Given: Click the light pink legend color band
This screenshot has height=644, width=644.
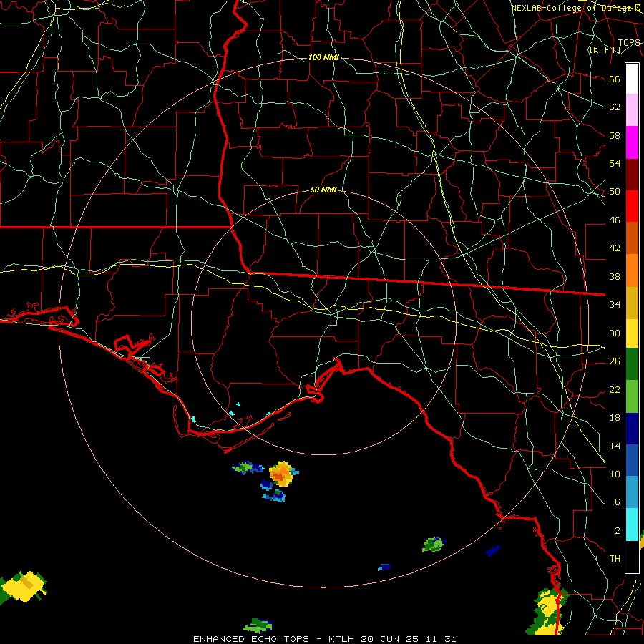Looking at the screenshot, I should [x=632, y=110].
